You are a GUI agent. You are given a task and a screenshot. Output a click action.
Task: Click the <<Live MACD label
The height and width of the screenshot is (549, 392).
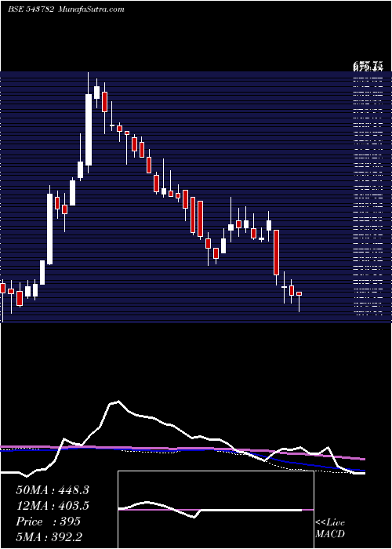[330, 528]
